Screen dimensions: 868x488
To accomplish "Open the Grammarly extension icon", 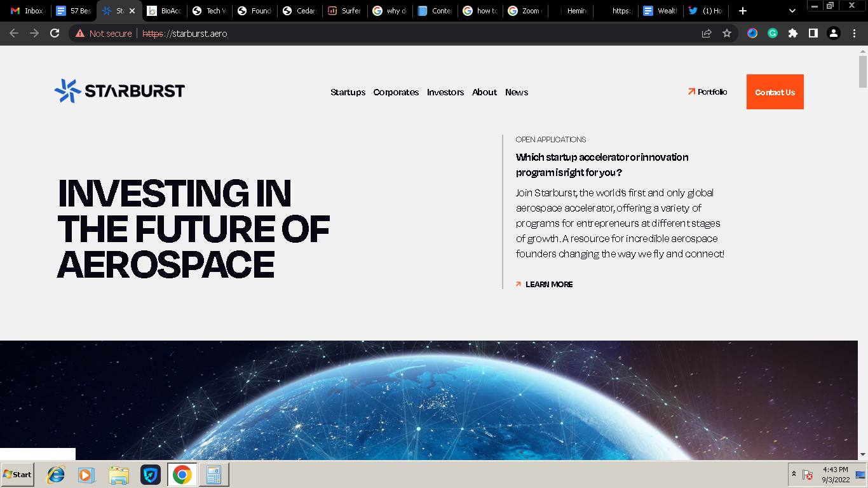I will [773, 34].
